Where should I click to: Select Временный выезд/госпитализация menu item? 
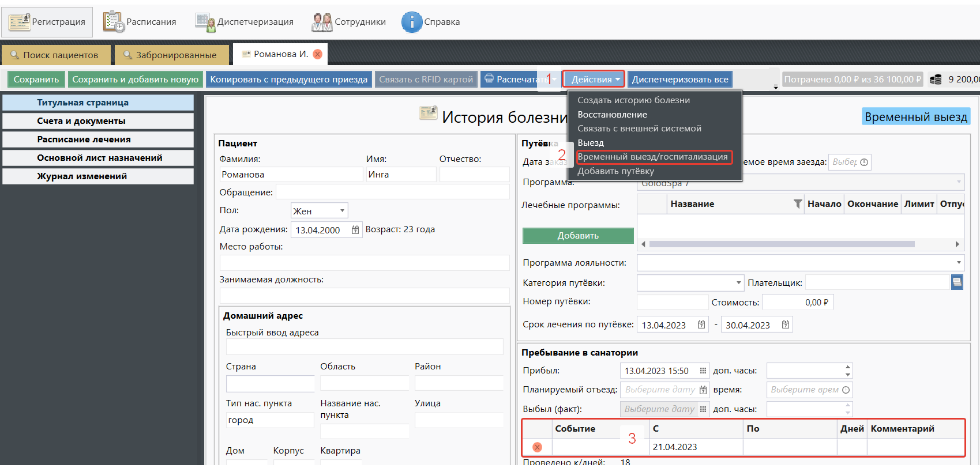[x=652, y=157]
